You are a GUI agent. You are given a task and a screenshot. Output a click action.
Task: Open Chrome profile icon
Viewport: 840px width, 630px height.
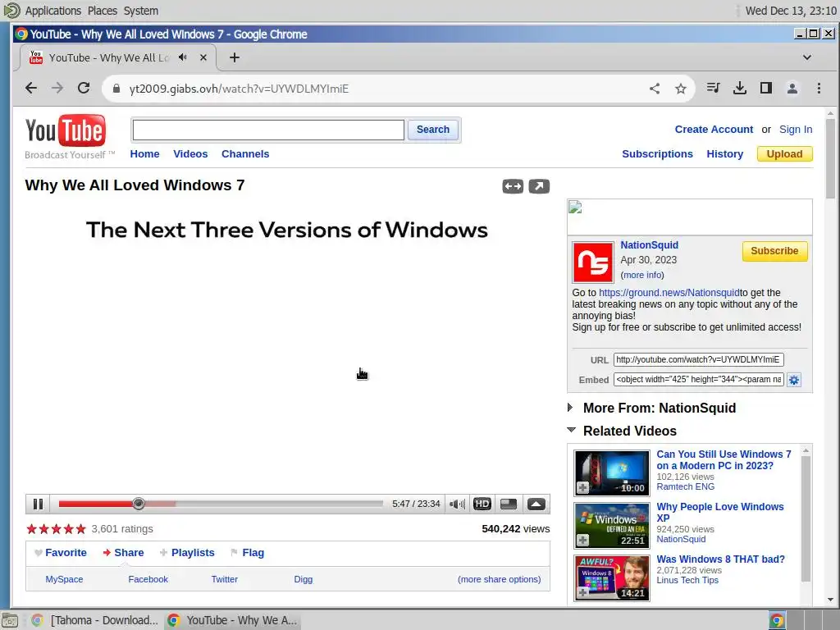pyautogui.click(x=792, y=89)
